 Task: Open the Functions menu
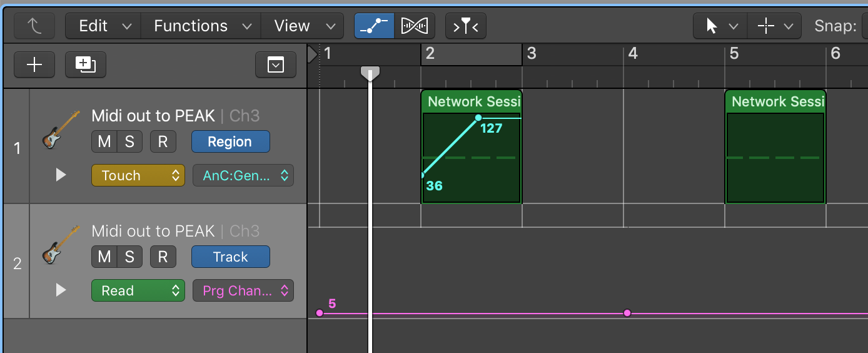coord(200,26)
